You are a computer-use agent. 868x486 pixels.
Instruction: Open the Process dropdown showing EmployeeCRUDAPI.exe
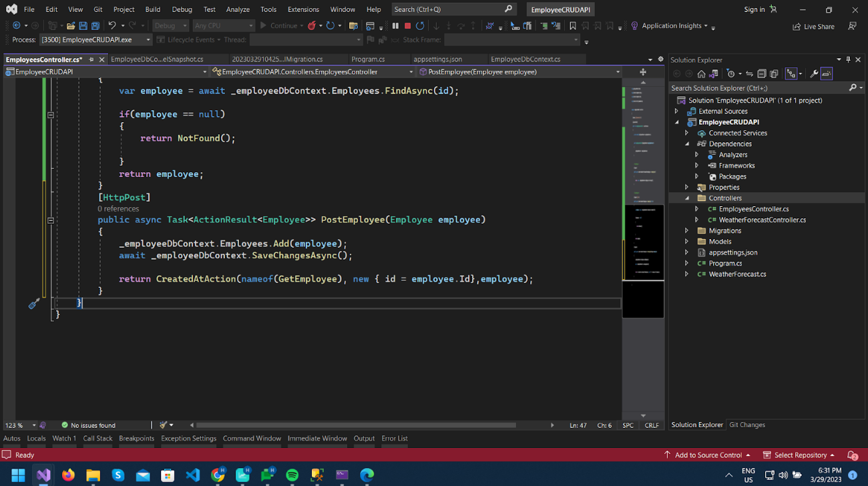coord(95,40)
